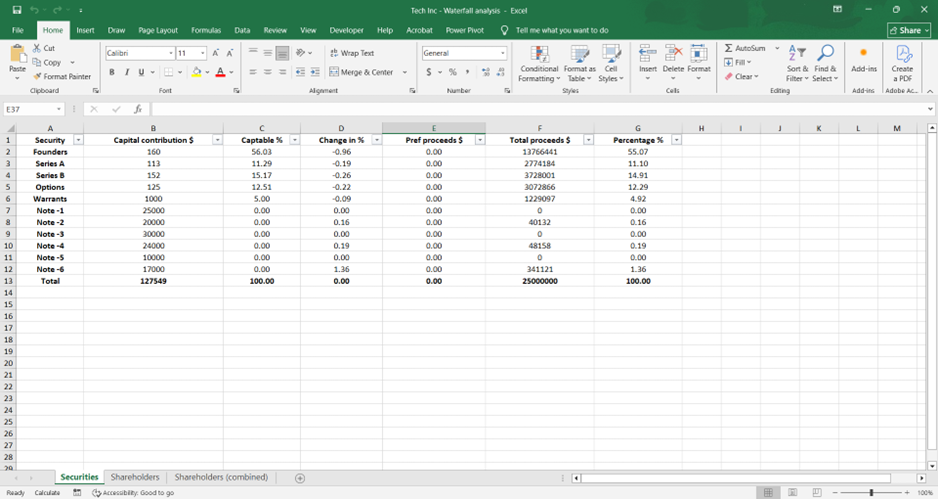Image resolution: width=938 pixels, height=499 pixels.
Task: Click Accessibility: Good to go status
Action: pos(133,492)
